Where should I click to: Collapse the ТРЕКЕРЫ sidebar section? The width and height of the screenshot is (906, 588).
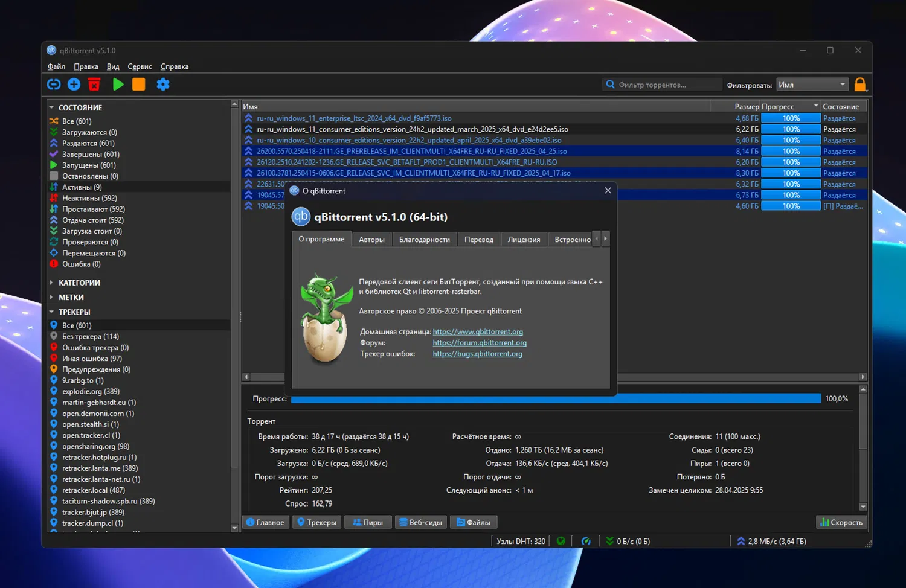coord(51,312)
